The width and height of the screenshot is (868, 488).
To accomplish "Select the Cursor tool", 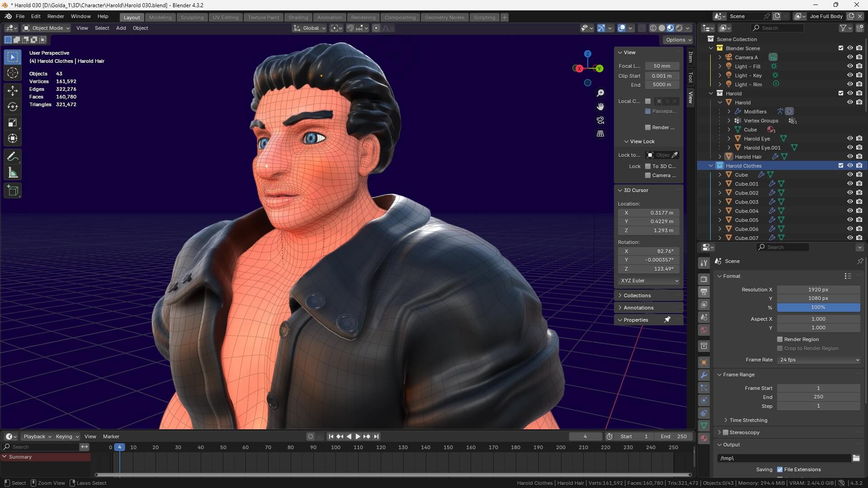I will (x=13, y=72).
